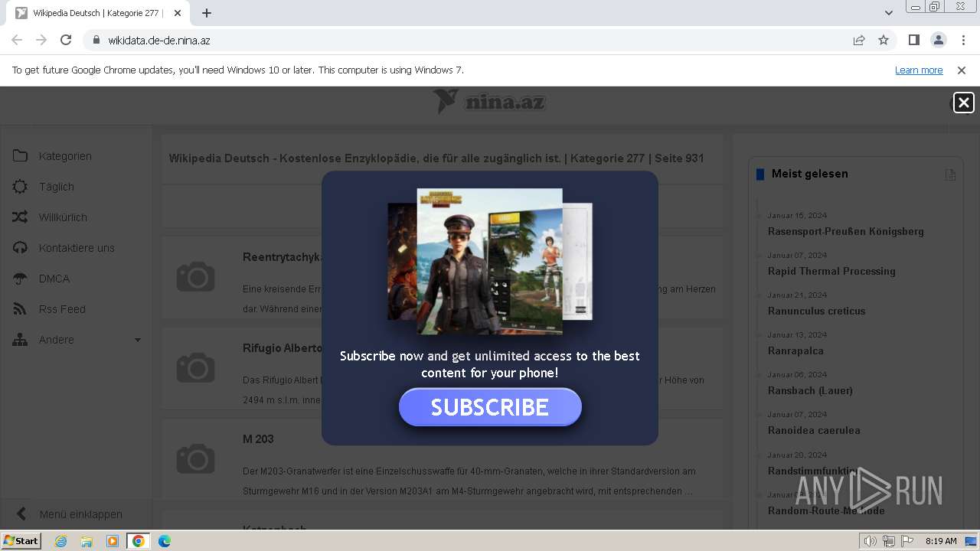Click the volume speaker tray icon
The height and width of the screenshot is (551, 980).
870,541
